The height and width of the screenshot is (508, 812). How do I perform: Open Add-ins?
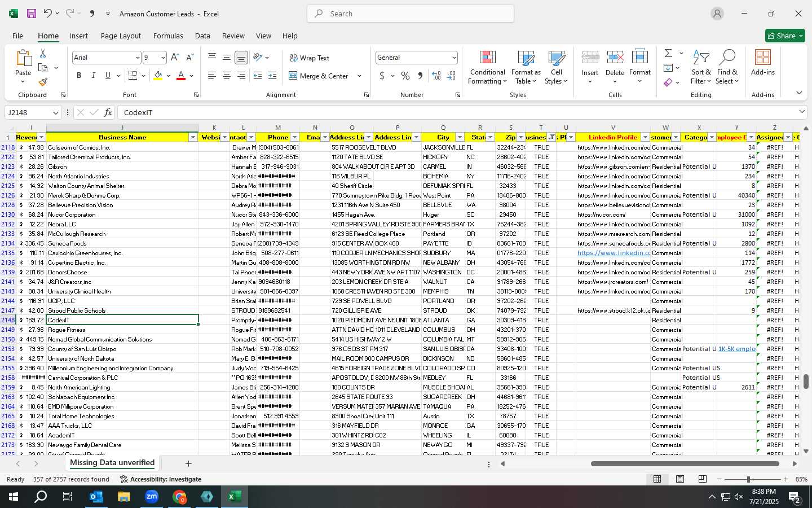(x=763, y=63)
